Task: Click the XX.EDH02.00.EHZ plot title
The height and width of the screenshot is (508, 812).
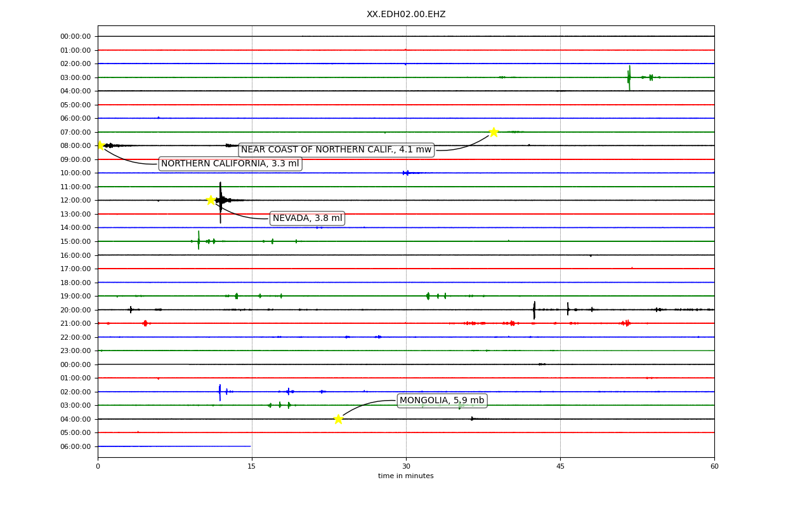Action: [x=406, y=15]
